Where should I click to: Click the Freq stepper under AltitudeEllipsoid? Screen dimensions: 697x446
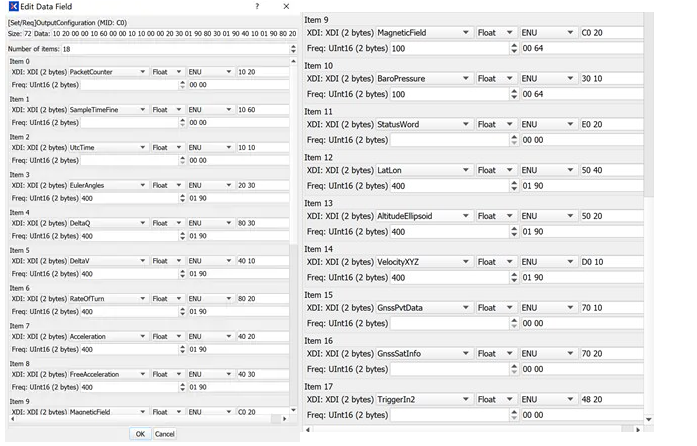click(x=510, y=232)
